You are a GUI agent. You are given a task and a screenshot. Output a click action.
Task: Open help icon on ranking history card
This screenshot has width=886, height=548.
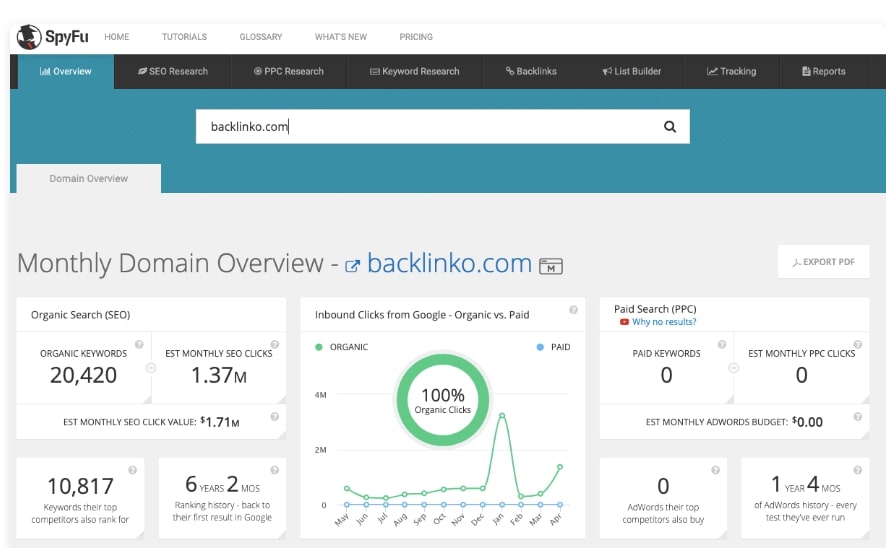[x=275, y=470]
